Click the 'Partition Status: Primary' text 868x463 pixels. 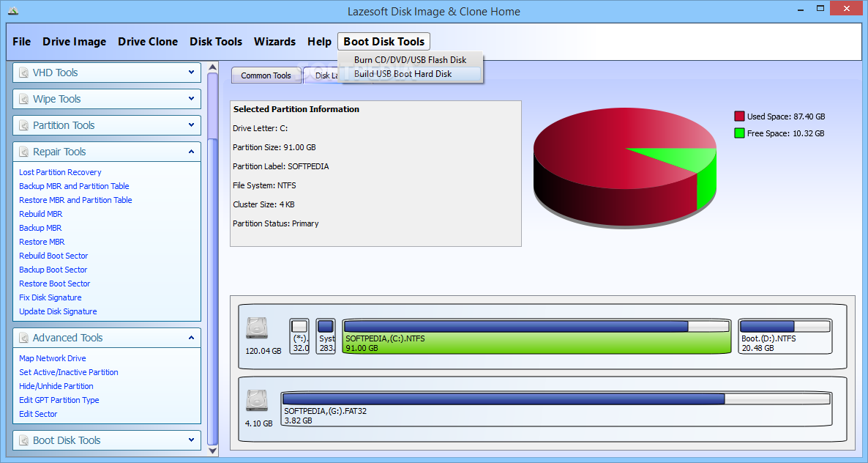click(276, 223)
